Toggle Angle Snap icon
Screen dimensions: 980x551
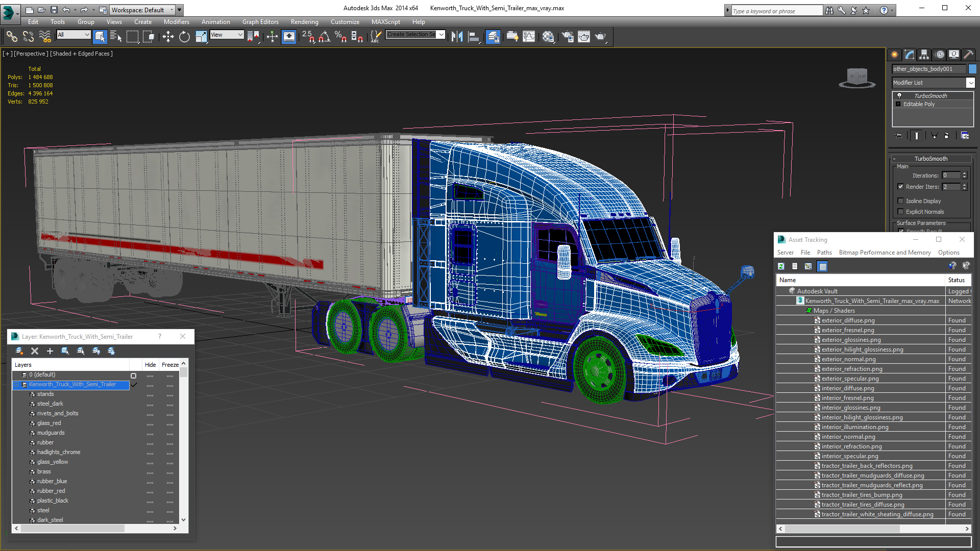point(324,36)
